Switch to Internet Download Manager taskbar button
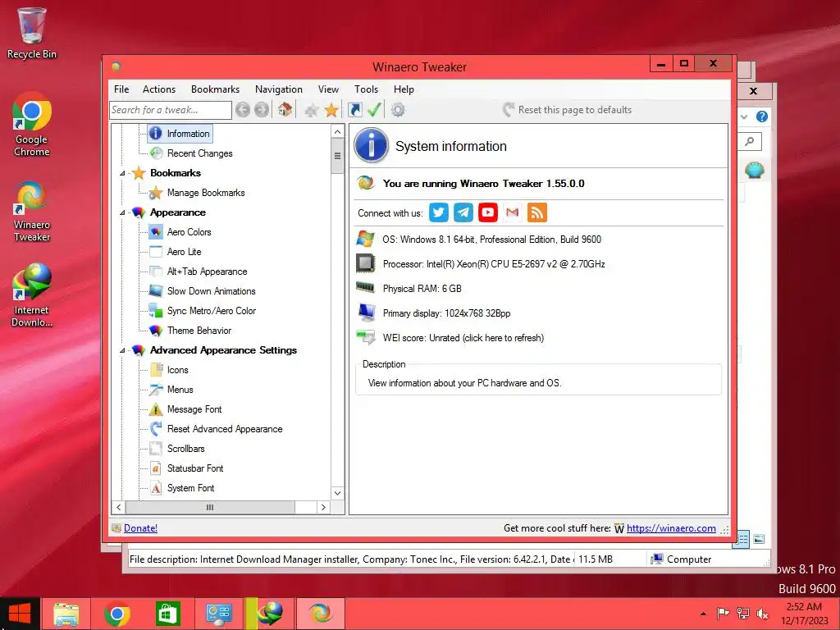Screen dimensions: 840x630 tap(269, 614)
